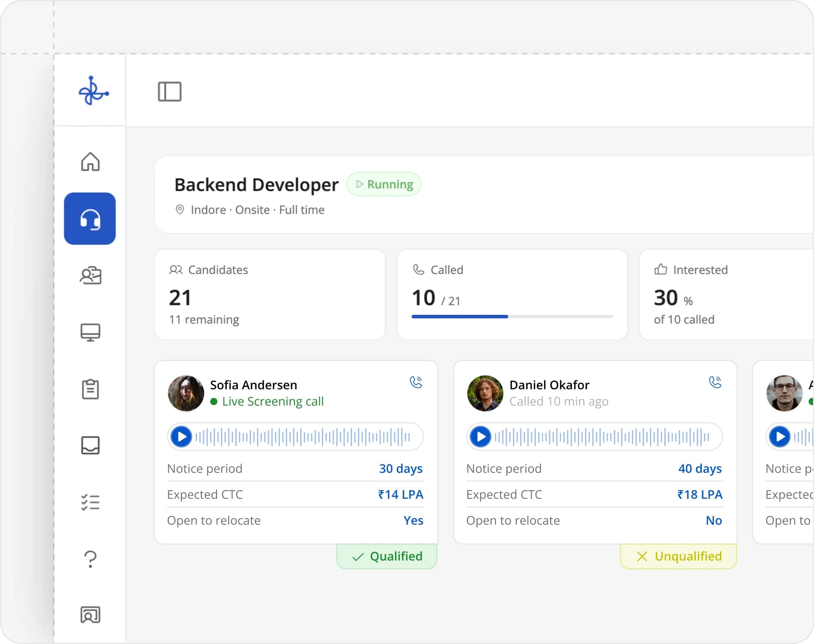Viewport: 814px width, 644px height.
Task: Click the Running status badge
Action: [x=384, y=184]
